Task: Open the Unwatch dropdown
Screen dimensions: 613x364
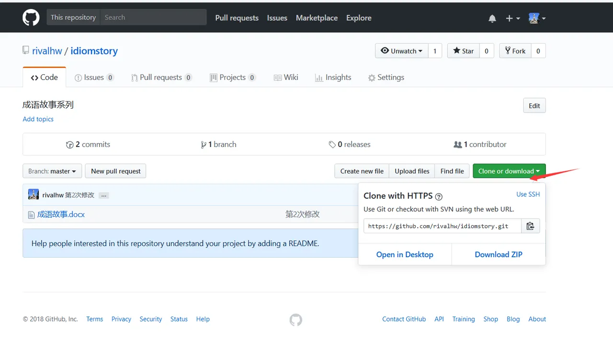Action: point(401,51)
